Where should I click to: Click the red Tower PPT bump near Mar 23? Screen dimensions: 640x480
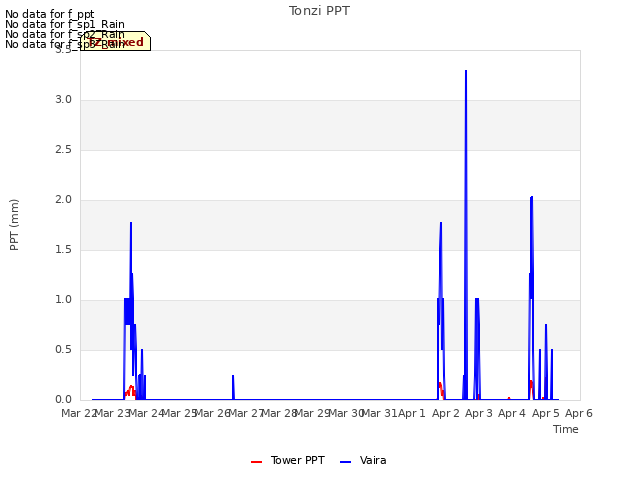131,391
